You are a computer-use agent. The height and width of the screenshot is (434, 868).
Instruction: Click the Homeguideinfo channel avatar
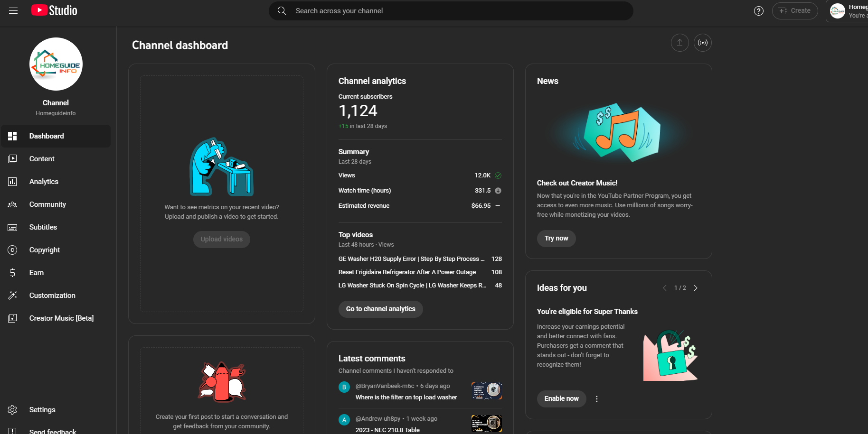tap(56, 64)
